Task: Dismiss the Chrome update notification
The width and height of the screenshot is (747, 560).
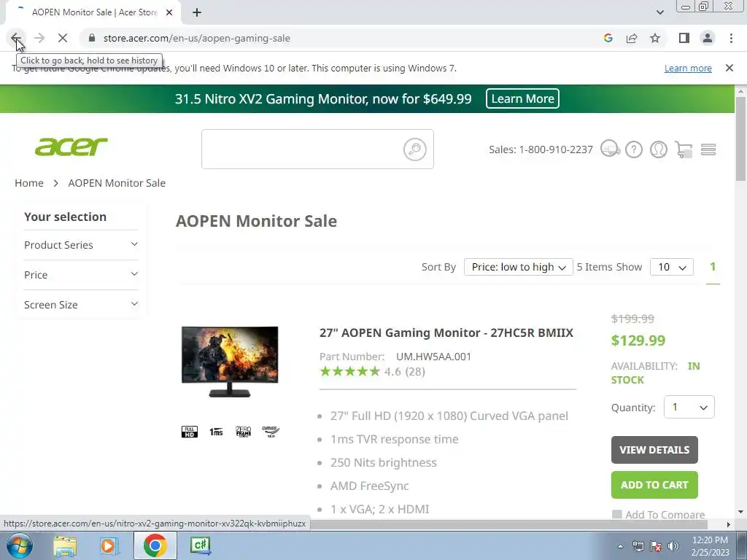Action: tap(729, 68)
